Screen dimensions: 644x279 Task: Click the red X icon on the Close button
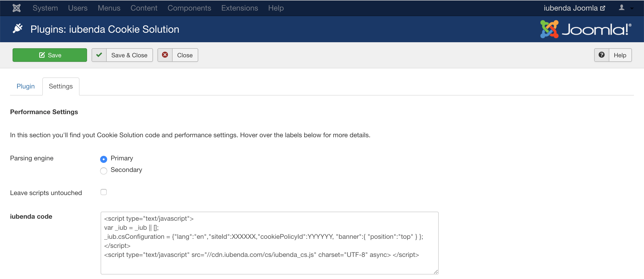pyautogui.click(x=165, y=55)
